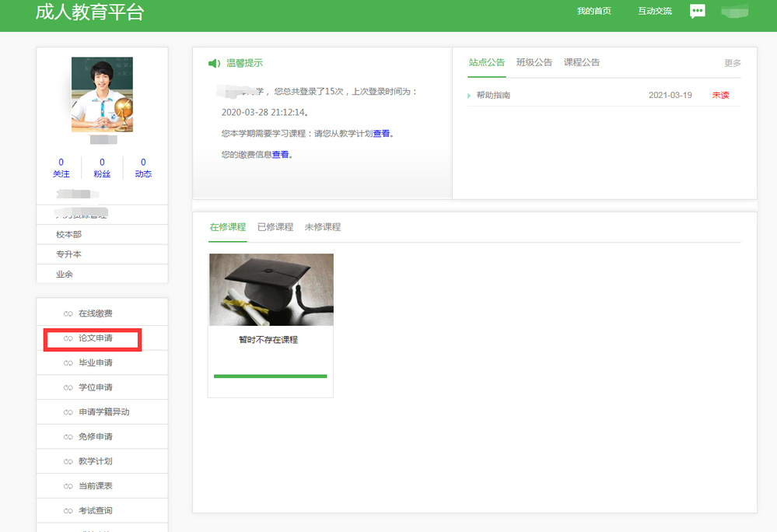Viewport: 777px width, 532px height.
Task: Open 论文申请 in the sidebar
Action: [95, 339]
